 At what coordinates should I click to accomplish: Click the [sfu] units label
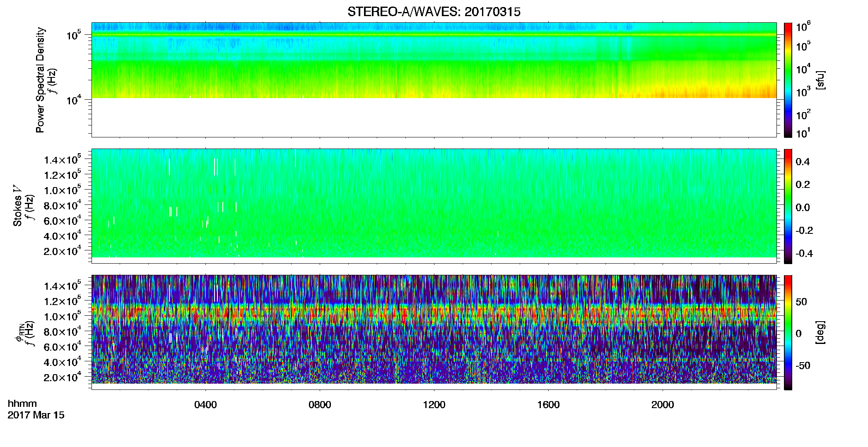click(x=820, y=80)
